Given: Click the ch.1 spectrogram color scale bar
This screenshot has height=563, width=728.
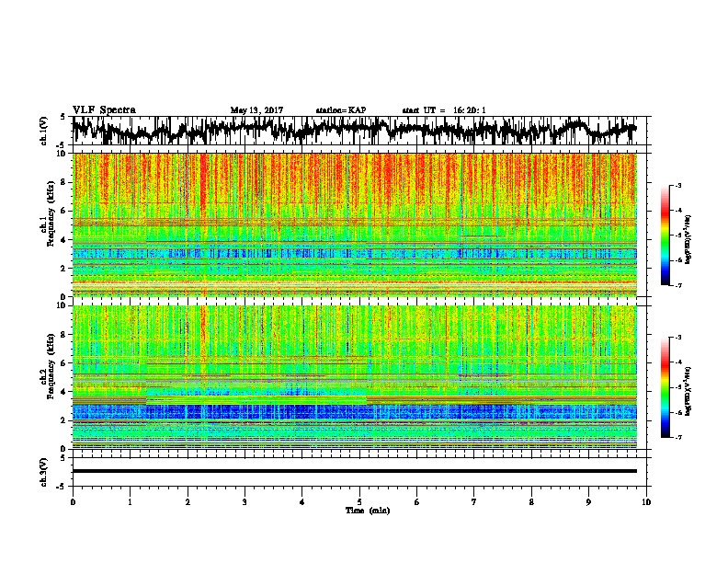Looking at the screenshot, I should point(665,236).
